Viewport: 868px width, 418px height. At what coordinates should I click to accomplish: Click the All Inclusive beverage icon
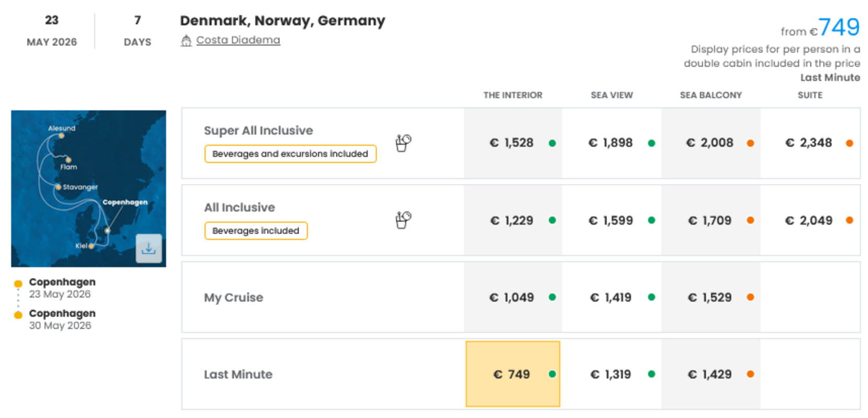(403, 220)
